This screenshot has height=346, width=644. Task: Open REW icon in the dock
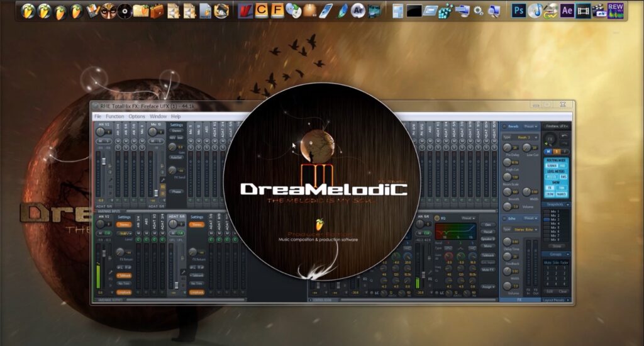point(615,10)
